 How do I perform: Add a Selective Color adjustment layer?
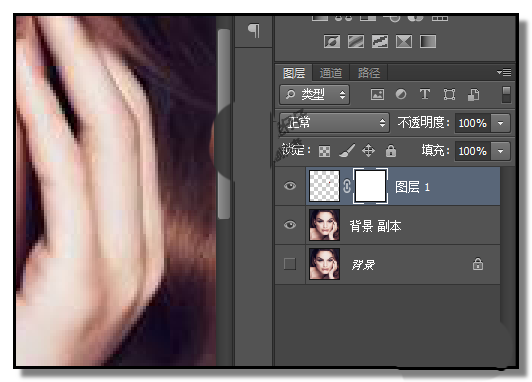click(404, 42)
